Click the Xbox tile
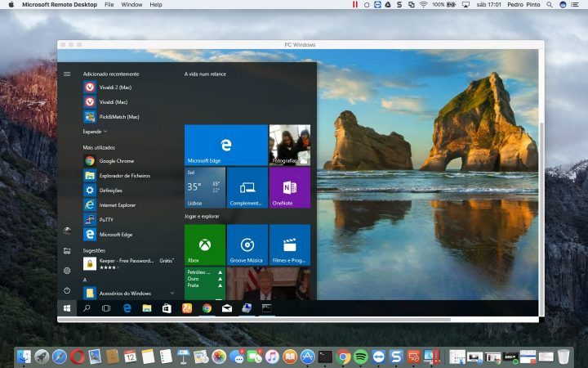 click(x=204, y=245)
